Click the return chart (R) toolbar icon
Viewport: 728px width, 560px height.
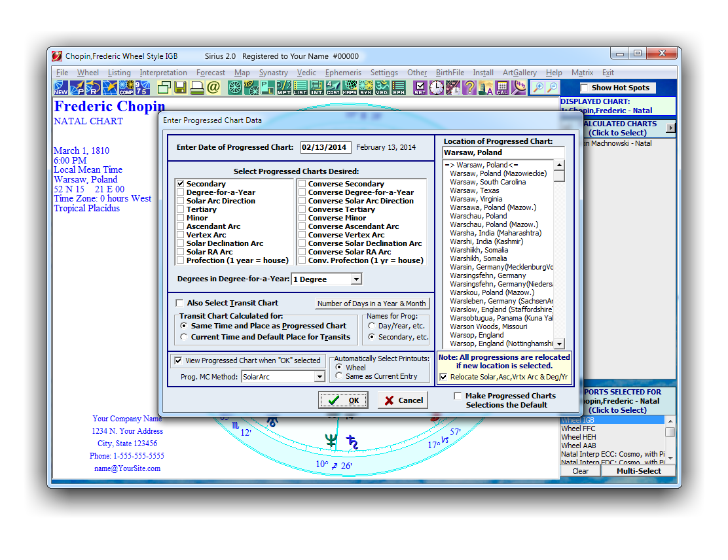coord(94,87)
